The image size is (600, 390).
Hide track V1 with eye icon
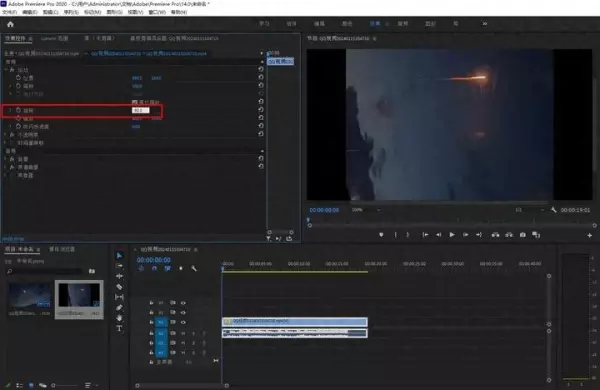pos(183,322)
